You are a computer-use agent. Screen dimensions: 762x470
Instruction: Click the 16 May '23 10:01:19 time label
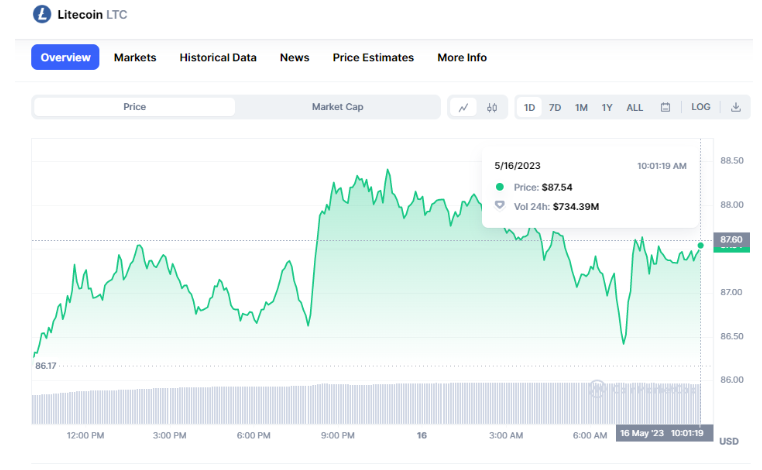664,433
